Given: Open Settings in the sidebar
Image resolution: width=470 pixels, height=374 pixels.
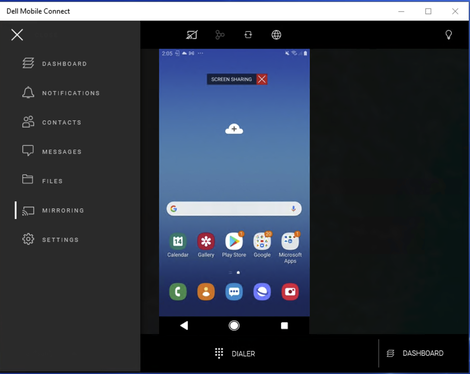Looking at the screenshot, I should click(50, 239).
